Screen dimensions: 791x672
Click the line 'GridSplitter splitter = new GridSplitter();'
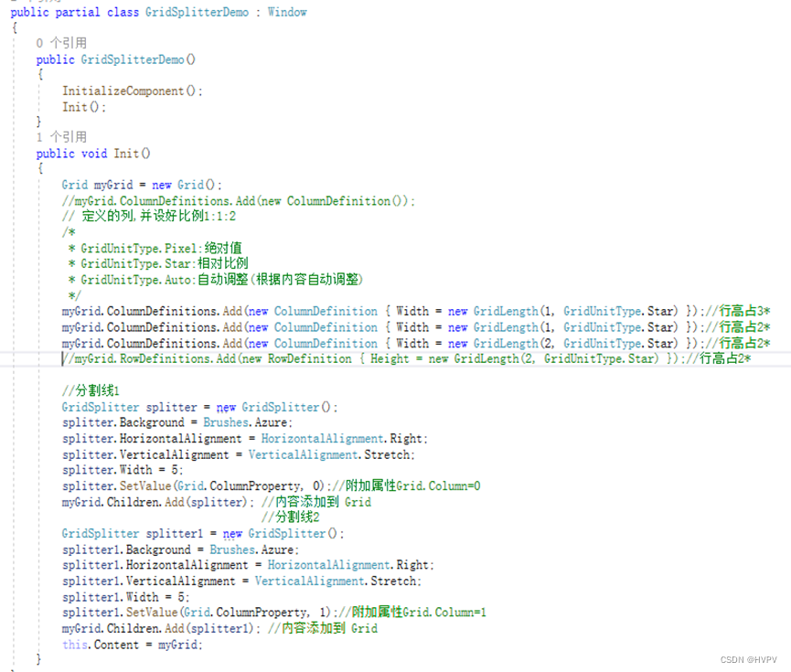pos(199,407)
